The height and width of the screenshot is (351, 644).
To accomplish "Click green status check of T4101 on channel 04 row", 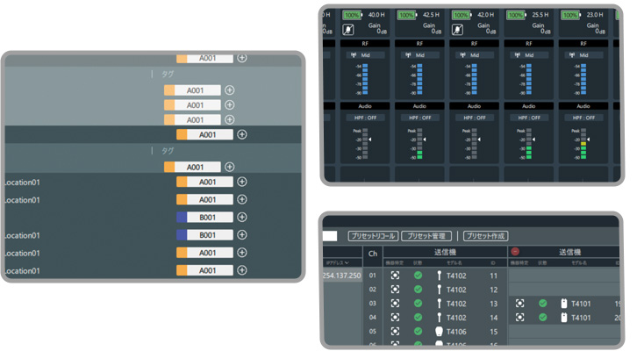I will point(543,318).
